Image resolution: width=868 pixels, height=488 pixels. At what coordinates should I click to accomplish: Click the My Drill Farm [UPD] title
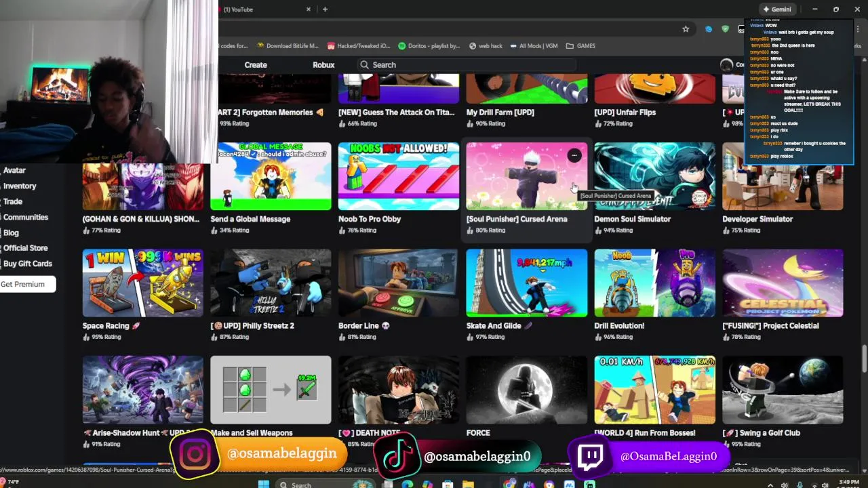(x=500, y=113)
